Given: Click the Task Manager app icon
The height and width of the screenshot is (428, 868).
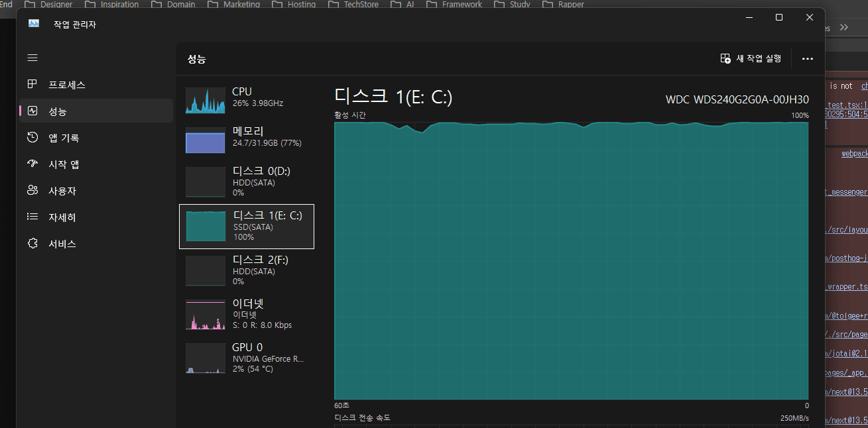Looking at the screenshot, I should (34, 23).
